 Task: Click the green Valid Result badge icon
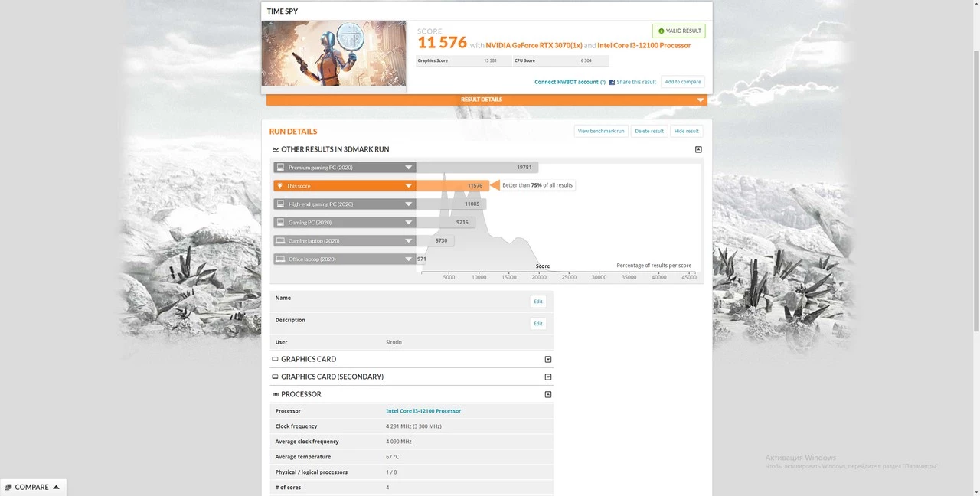click(x=661, y=31)
